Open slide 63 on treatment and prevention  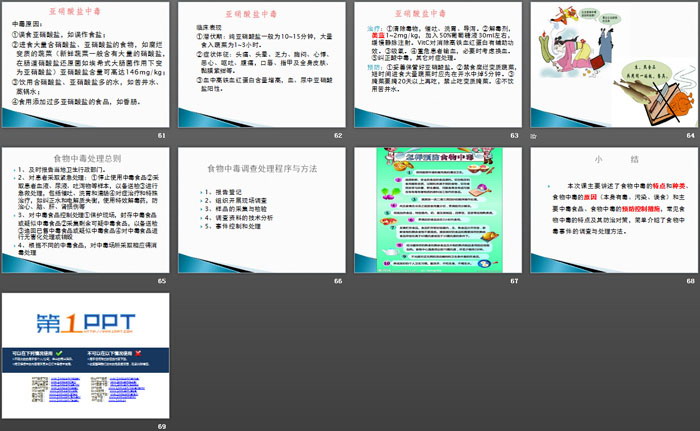click(x=438, y=65)
